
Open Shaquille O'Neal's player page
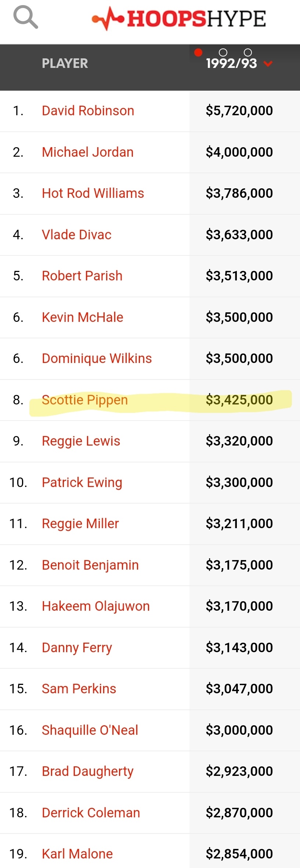pos(90,730)
